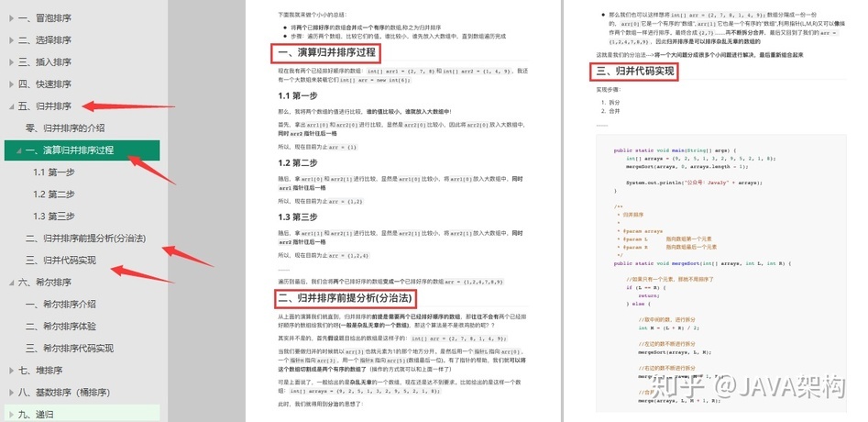Expand the 二、选择排序 outline triangle
The image size is (868, 422).
[11, 39]
